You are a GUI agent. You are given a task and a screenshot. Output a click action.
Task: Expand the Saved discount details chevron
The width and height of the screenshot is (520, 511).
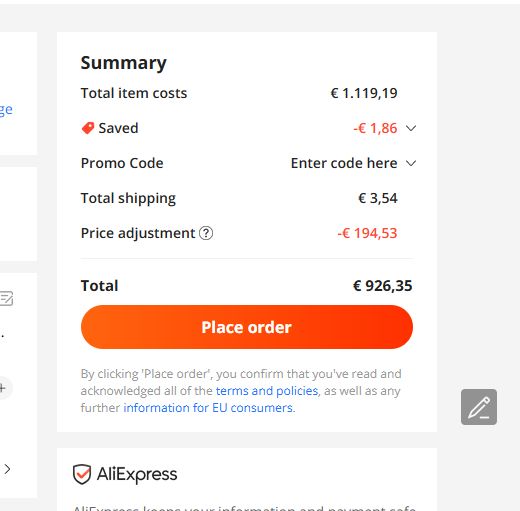coord(411,128)
